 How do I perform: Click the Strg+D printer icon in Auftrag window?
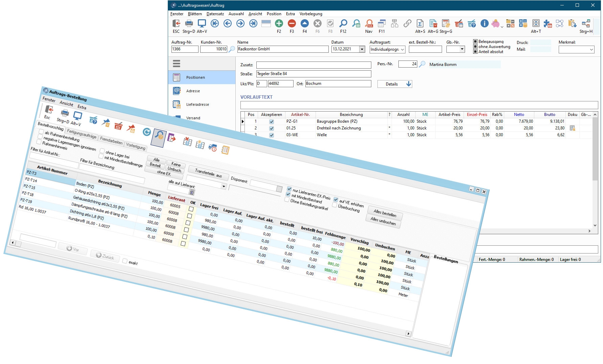[189, 23]
